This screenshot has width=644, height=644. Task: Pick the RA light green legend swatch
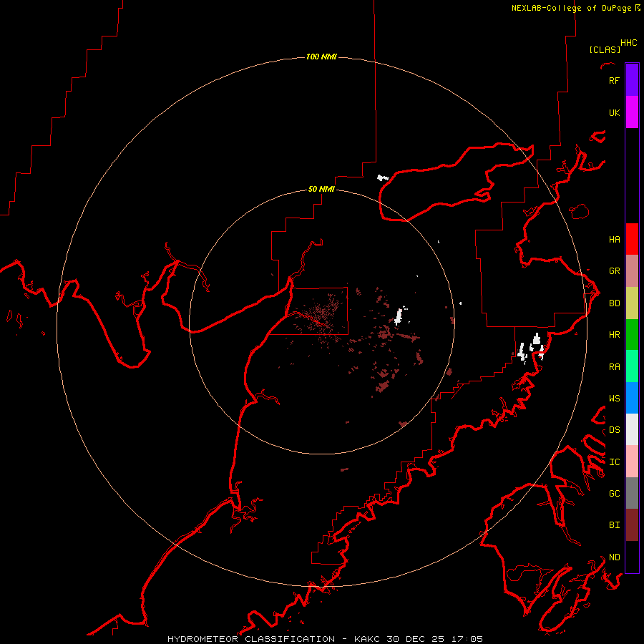pyautogui.click(x=632, y=366)
